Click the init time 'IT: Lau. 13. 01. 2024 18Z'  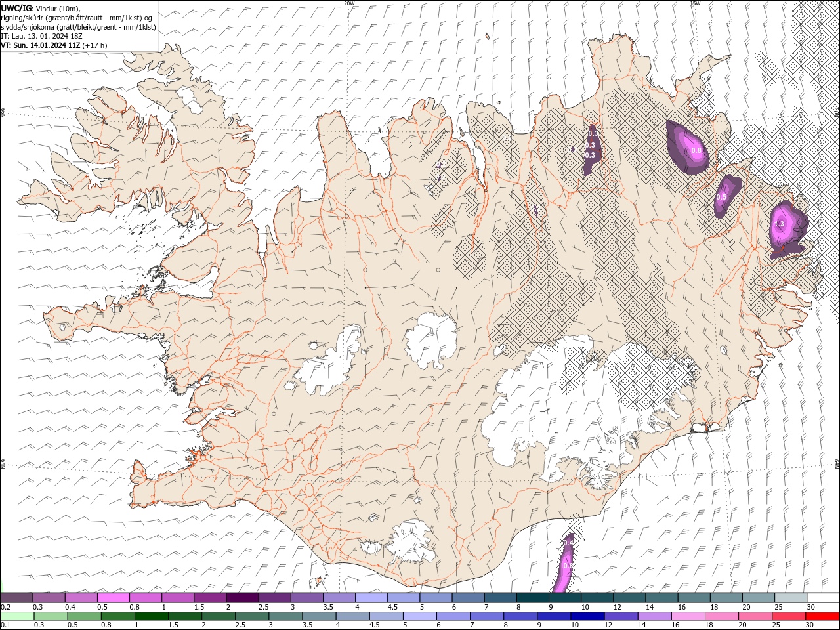[x=41, y=36]
